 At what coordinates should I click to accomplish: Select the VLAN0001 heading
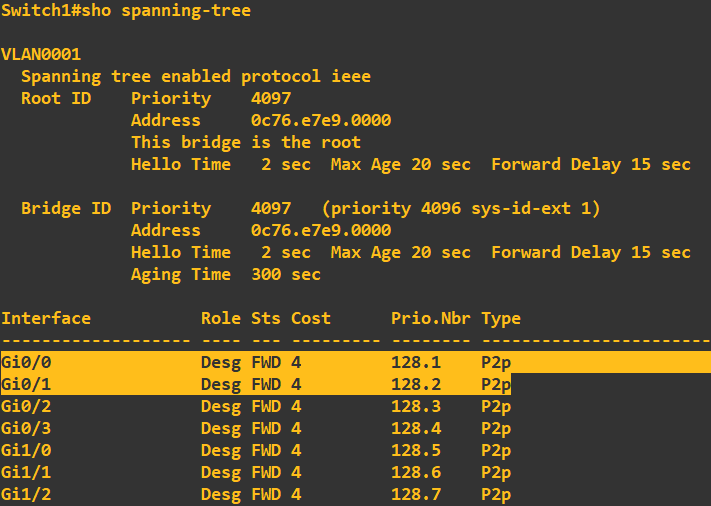point(41,54)
